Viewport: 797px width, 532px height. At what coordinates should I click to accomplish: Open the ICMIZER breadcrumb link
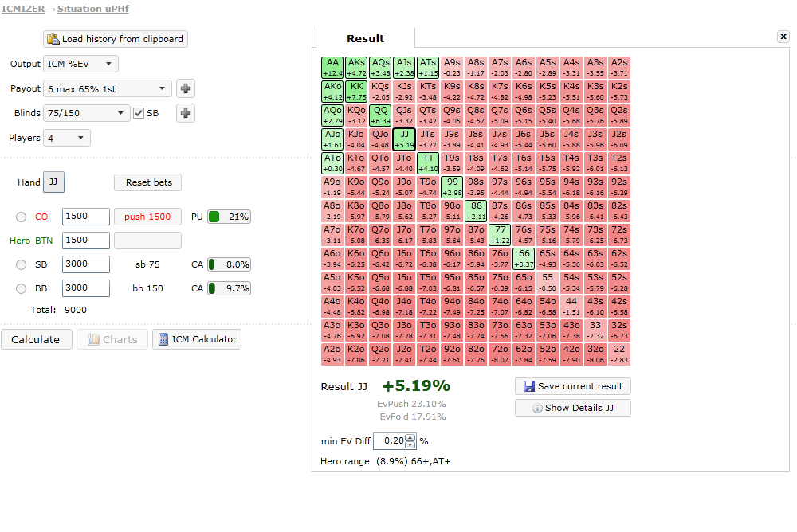(23, 9)
